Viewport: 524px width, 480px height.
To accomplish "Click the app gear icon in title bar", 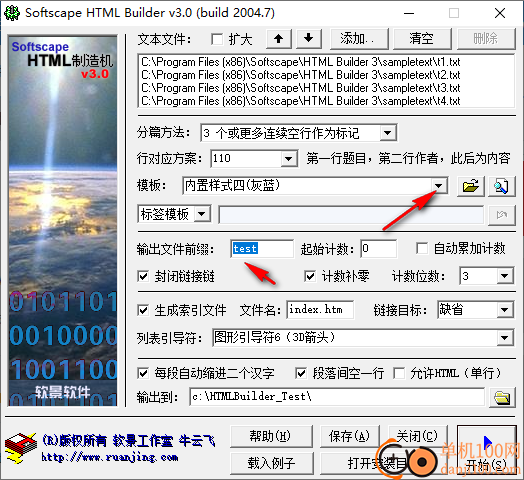I will pyautogui.click(x=12, y=13).
